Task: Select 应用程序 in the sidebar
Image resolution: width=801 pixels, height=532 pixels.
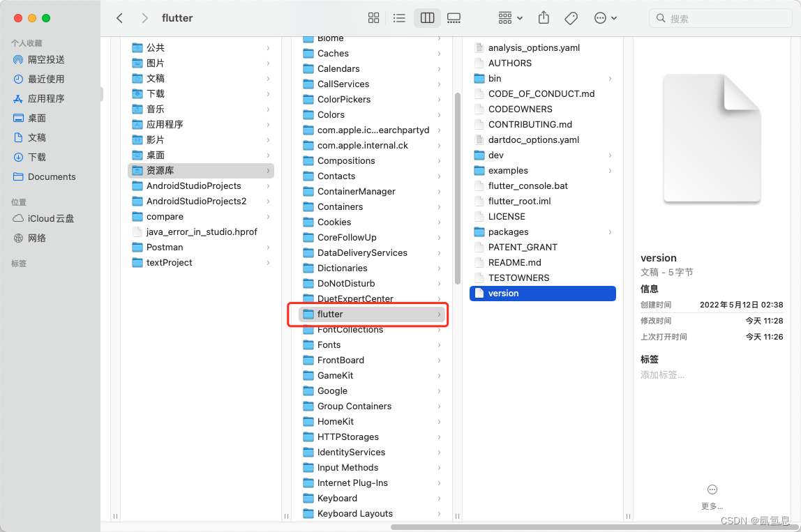Action: coord(46,98)
